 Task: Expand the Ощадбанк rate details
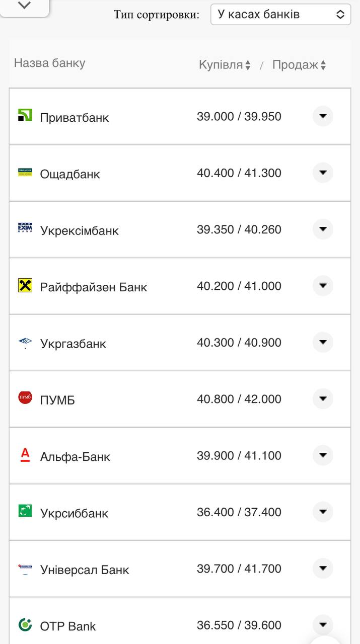coord(323,173)
